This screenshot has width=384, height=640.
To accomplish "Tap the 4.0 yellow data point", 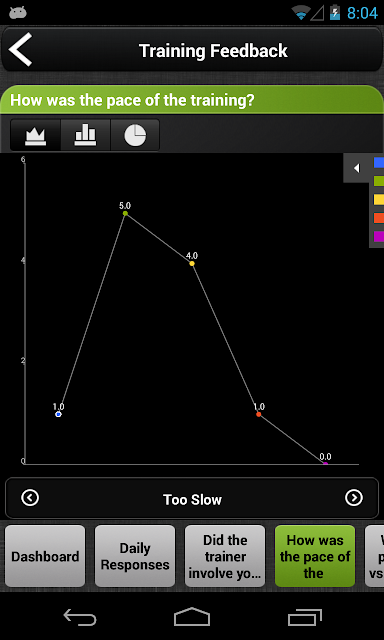I will (192, 263).
